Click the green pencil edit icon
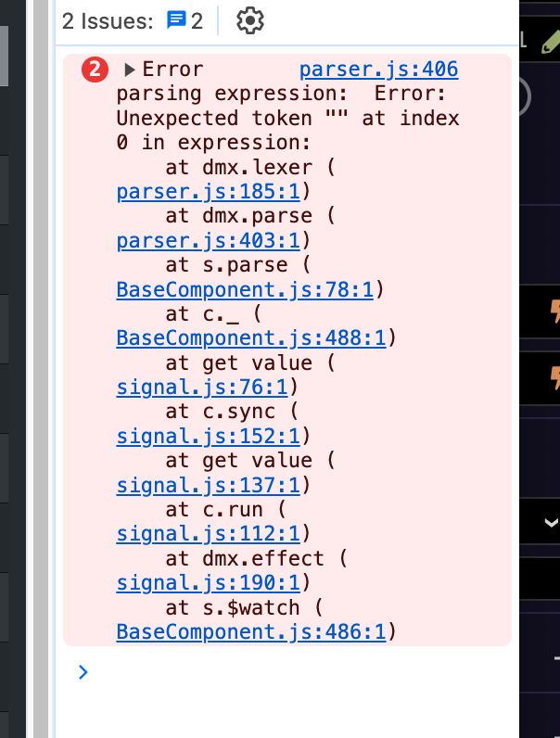Image resolution: width=560 pixels, height=738 pixels. pyautogui.click(x=549, y=40)
